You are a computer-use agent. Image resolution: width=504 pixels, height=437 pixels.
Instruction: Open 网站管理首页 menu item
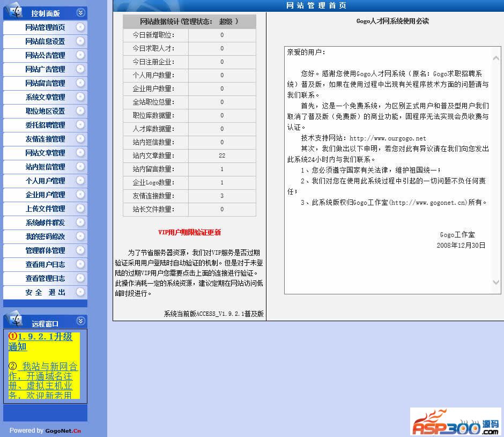point(45,27)
